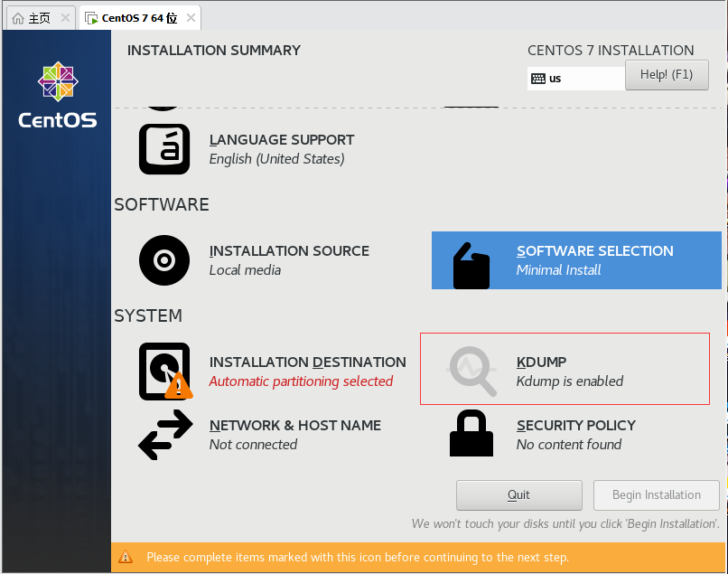Click 'English (United States)' text

click(x=276, y=159)
